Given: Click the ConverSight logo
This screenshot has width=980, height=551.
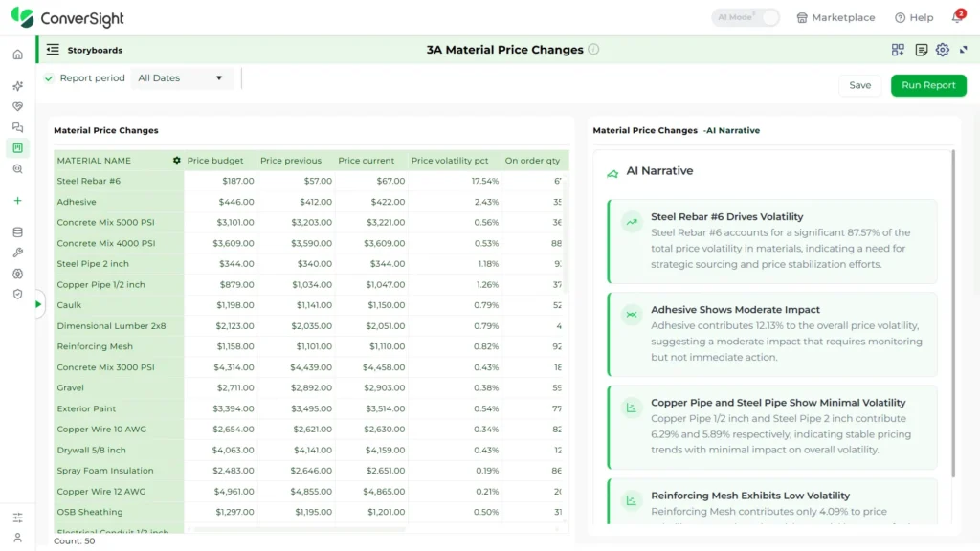Looking at the screenshot, I should (68, 17).
